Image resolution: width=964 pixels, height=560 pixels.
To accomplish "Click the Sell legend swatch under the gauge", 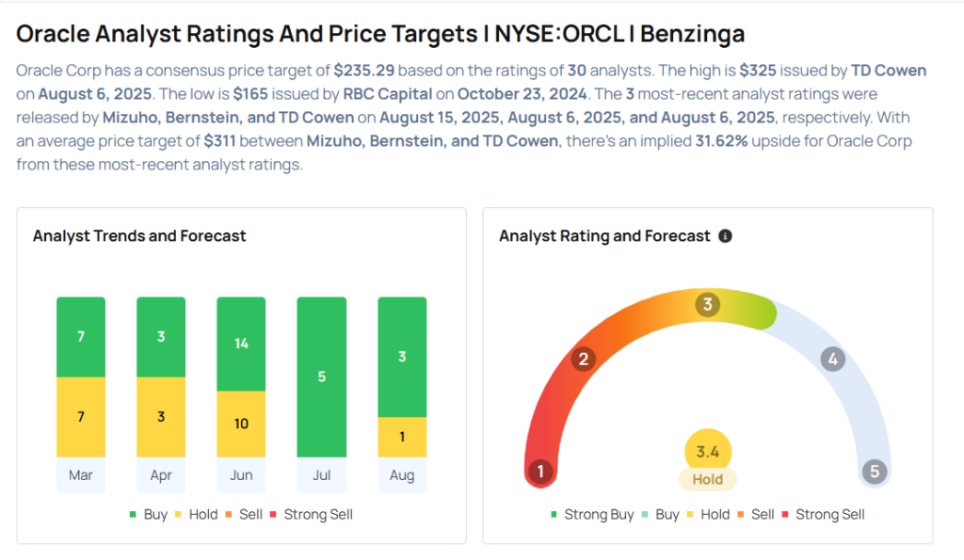I will pyautogui.click(x=744, y=514).
